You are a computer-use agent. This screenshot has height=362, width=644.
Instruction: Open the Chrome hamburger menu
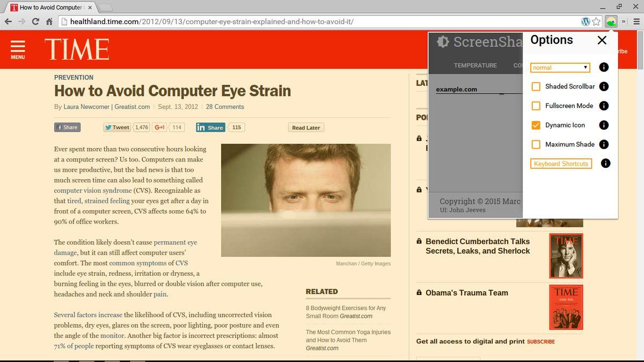(x=636, y=21)
